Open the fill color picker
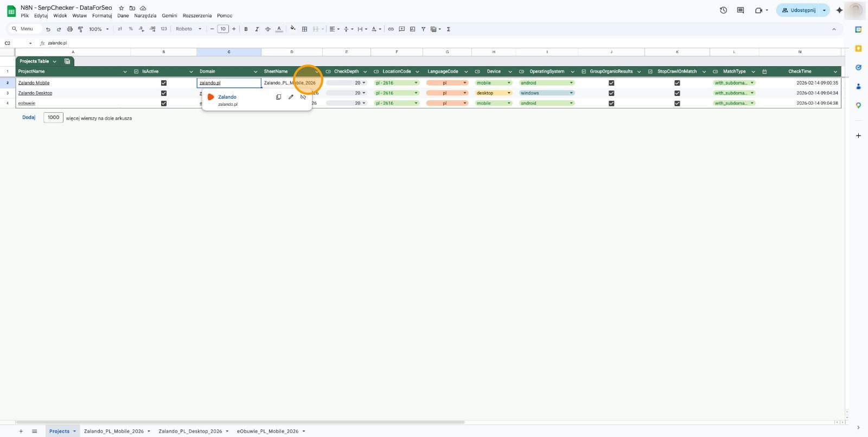868x437 pixels. coord(293,29)
